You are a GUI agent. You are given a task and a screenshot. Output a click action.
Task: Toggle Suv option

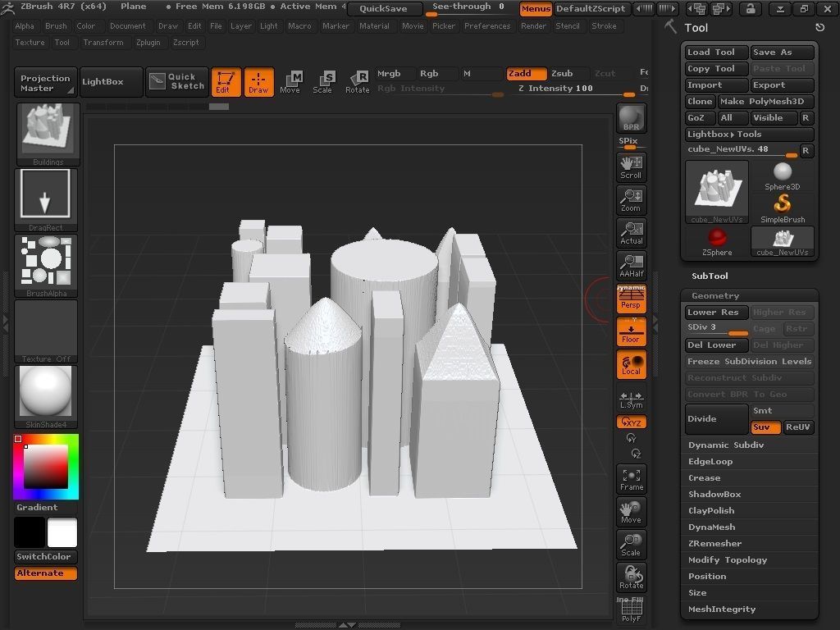765,427
